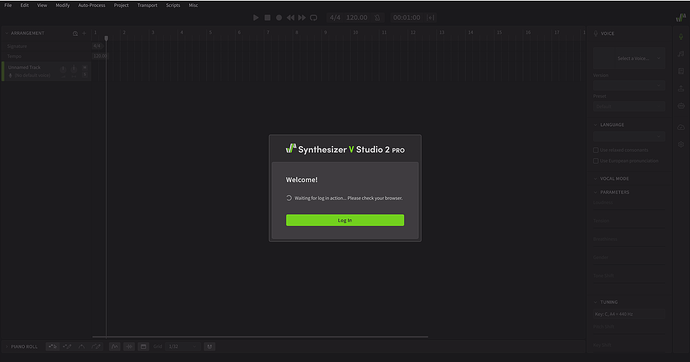Open the Grid 1/32 dropdown
Image resolution: width=690 pixels, height=362 pixels.
pyautogui.click(x=183, y=347)
